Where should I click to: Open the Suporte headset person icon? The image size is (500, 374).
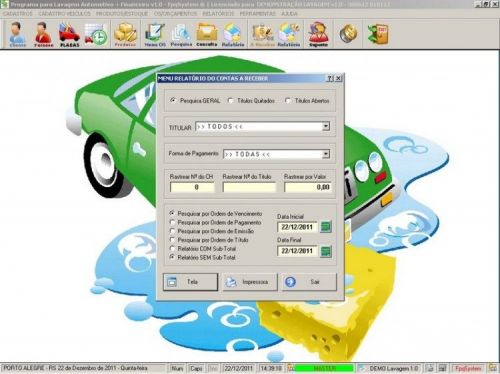[x=318, y=34]
